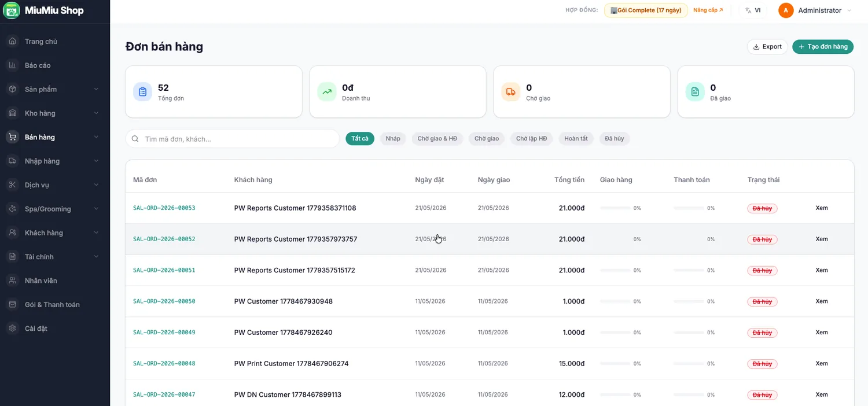Image resolution: width=868 pixels, height=406 pixels.
Task: Click the Gói & Thanh toán card icon
Action: [12, 304]
